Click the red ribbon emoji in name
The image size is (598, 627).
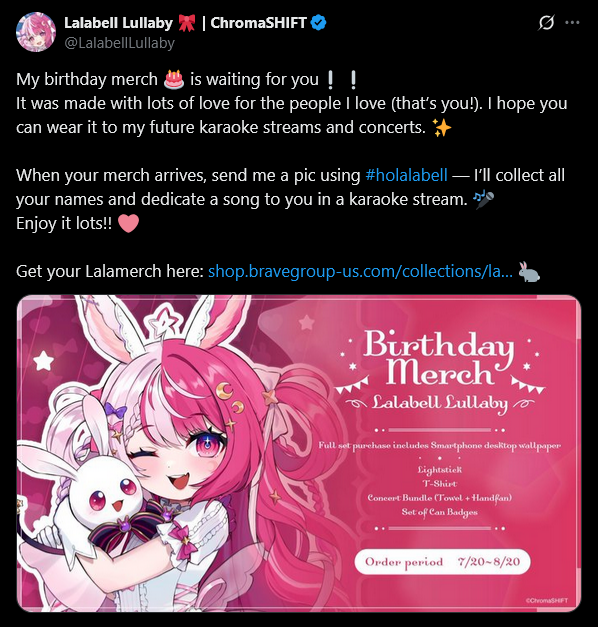tap(186, 23)
